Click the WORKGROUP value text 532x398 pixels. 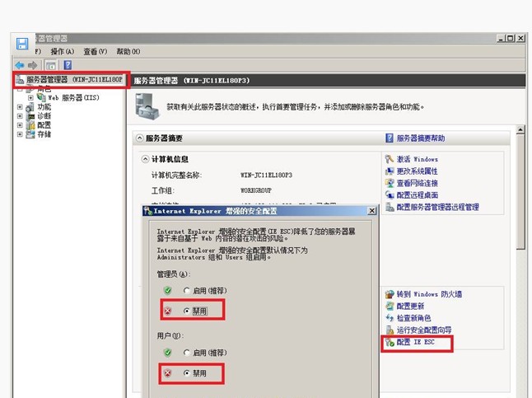click(256, 190)
